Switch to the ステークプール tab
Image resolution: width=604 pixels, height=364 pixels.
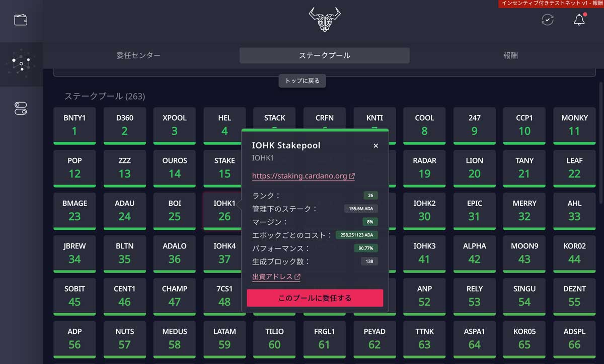tap(325, 55)
